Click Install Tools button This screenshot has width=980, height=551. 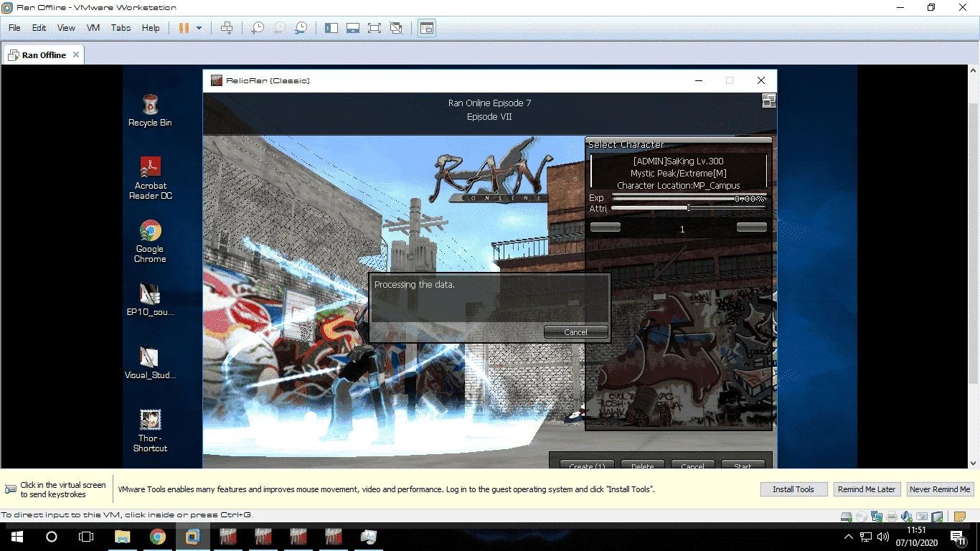pyautogui.click(x=793, y=489)
